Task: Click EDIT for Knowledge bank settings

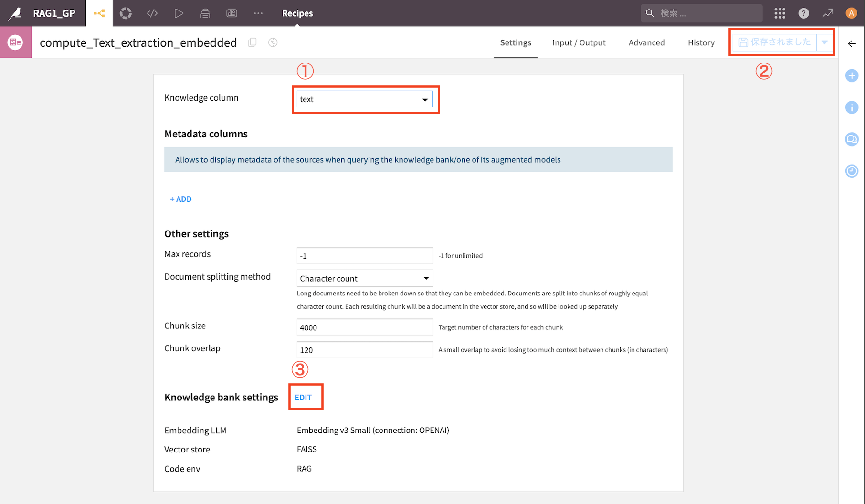Action: (x=303, y=397)
